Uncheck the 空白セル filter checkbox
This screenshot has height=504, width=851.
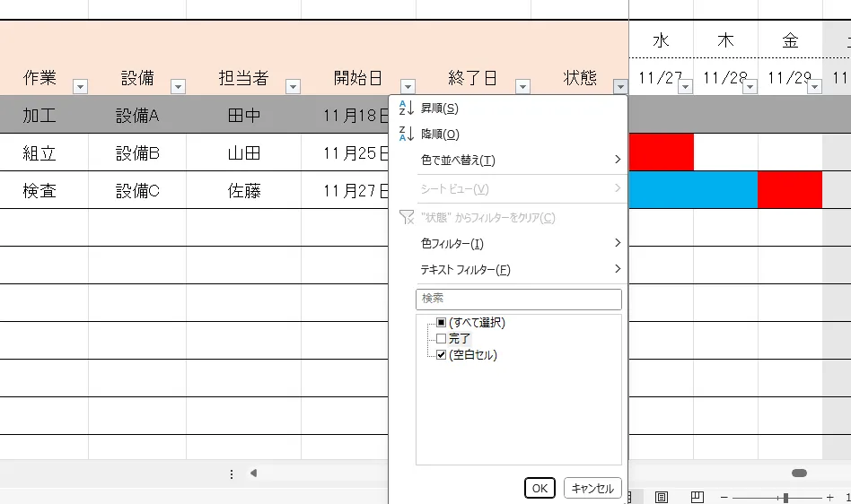pyautogui.click(x=442, y=355)
